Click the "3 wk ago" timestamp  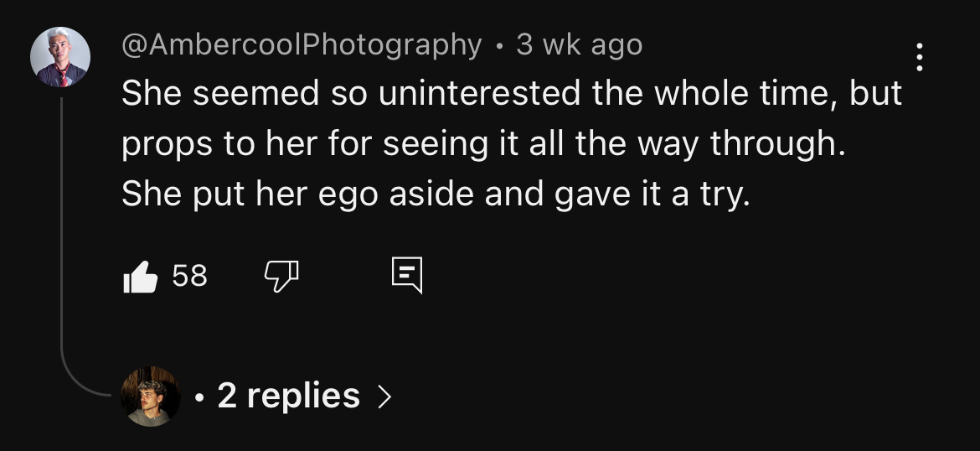tap(579, 44)
